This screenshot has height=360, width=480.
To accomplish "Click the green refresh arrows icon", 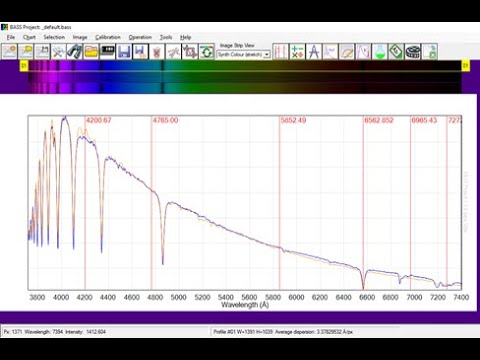I will coord(206,52).
